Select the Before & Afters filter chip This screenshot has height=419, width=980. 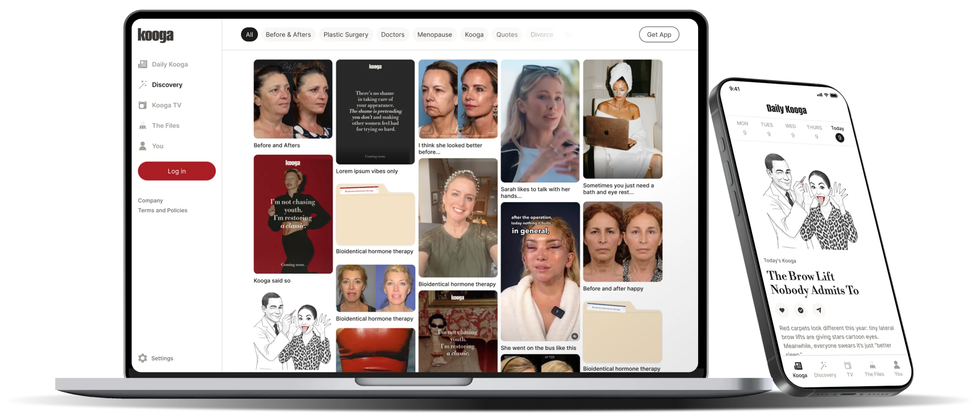click(x=288, y=35)
